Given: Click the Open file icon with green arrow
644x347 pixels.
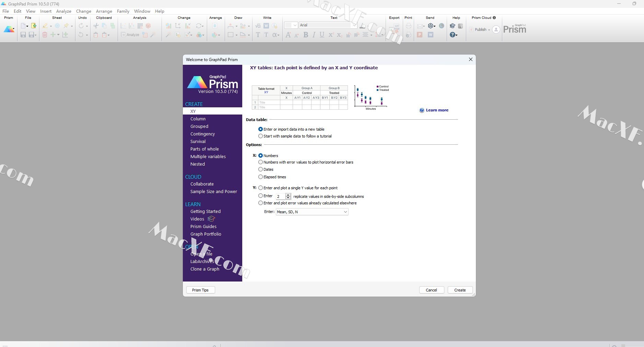Looking at the screenshot, I should (34, 26).
